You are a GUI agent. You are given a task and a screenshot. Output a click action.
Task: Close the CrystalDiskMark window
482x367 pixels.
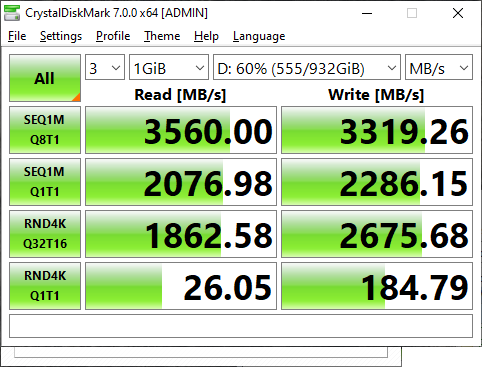coord(458,13)
